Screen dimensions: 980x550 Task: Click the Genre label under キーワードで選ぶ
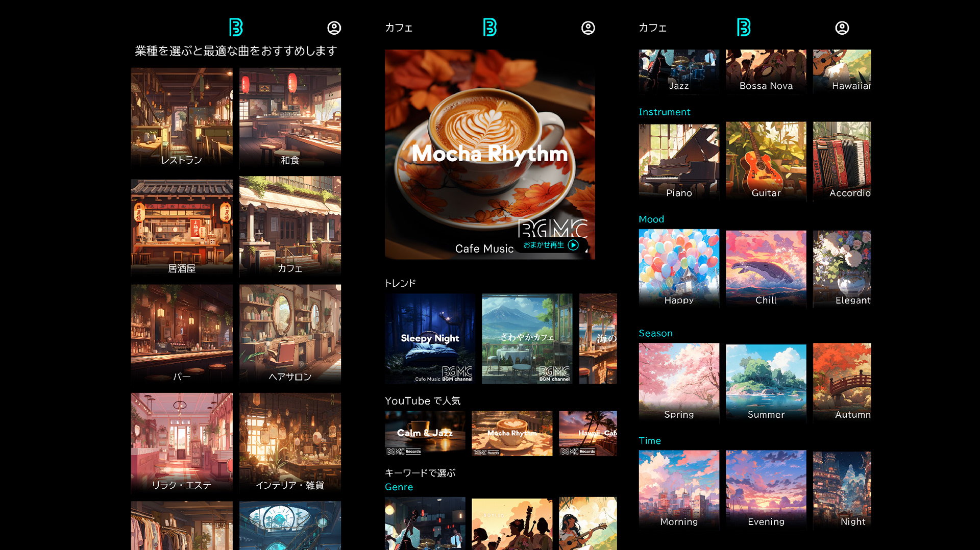pos(399,487)
